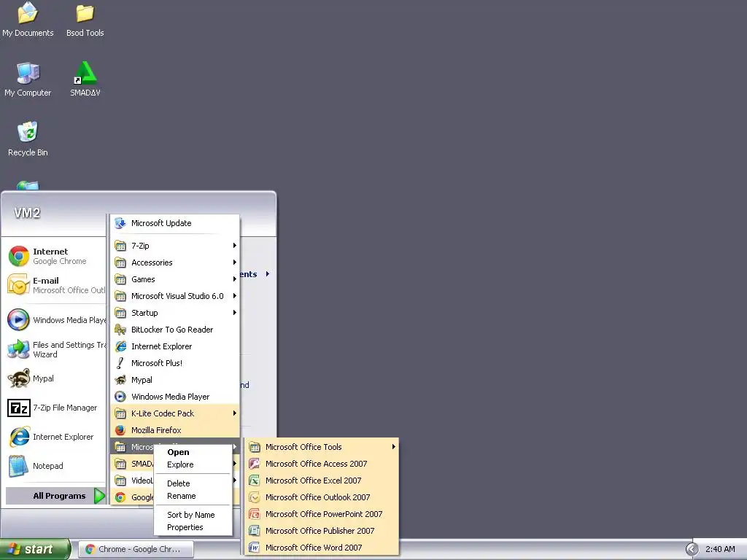Viewport: 747px width, 560px height.
Task: Launch Microsoft Office Word 2007
Action: tap(321, 548)
